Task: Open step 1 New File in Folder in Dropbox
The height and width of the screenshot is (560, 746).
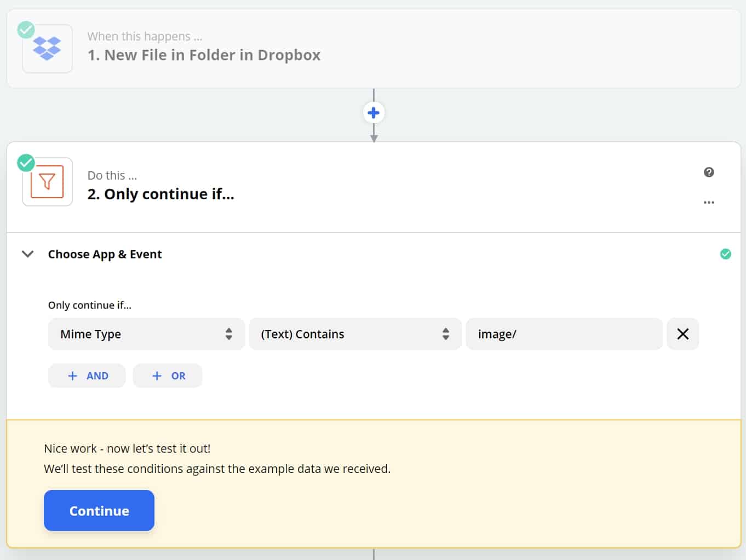Action: (x=204, y=55)
